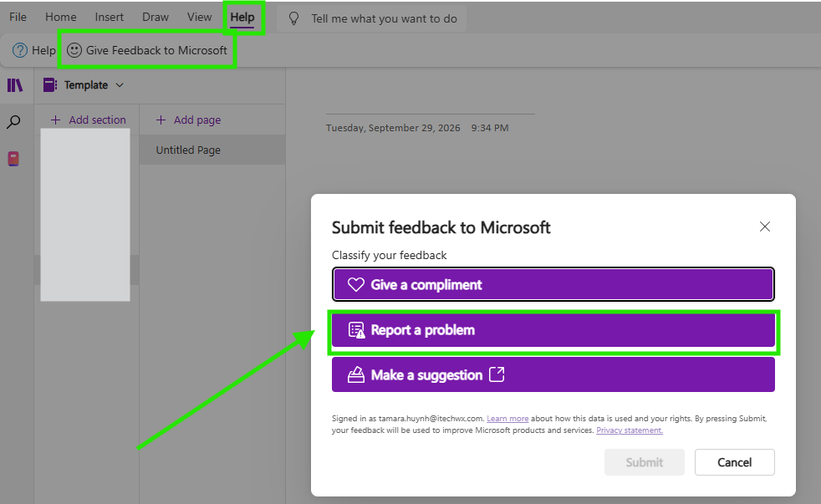Image resolution: width=821 pixels, height=504 pixels.
Task: Switch to the Home tab
Action: pyautogui.click(x=61, y=17)
